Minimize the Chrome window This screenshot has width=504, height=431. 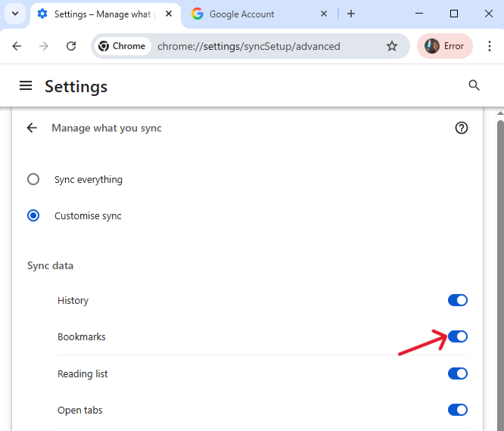point(419,14)
